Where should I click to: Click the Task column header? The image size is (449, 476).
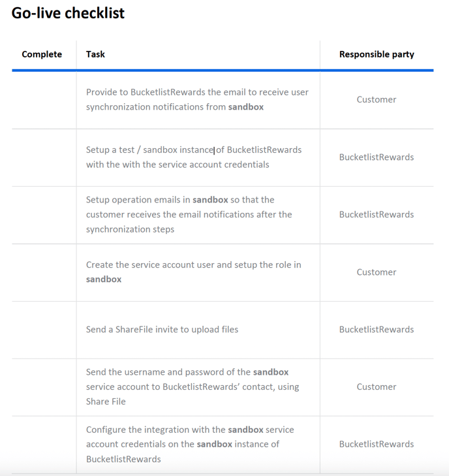pos(95,54)
